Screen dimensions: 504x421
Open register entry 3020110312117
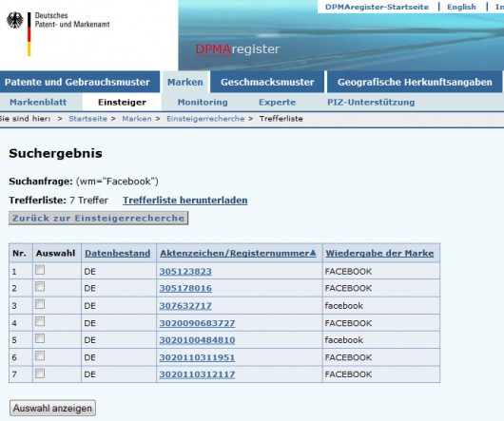[197, 374]
